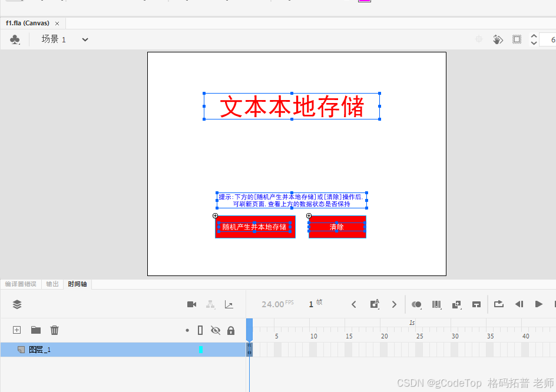
Task: Toggle hide all layers eye icon
Action: tap(216, 330)
